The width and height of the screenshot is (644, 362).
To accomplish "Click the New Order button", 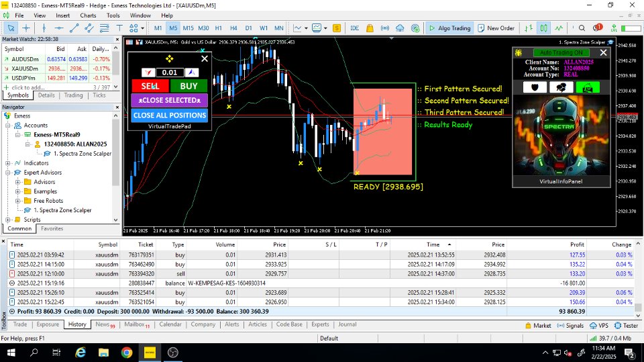I will point(496,28).
